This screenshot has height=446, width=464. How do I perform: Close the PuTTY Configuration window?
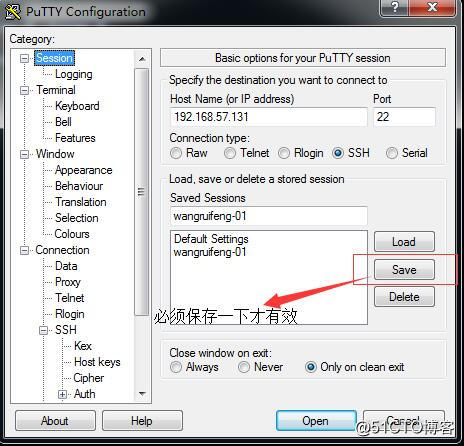[432, 7]
